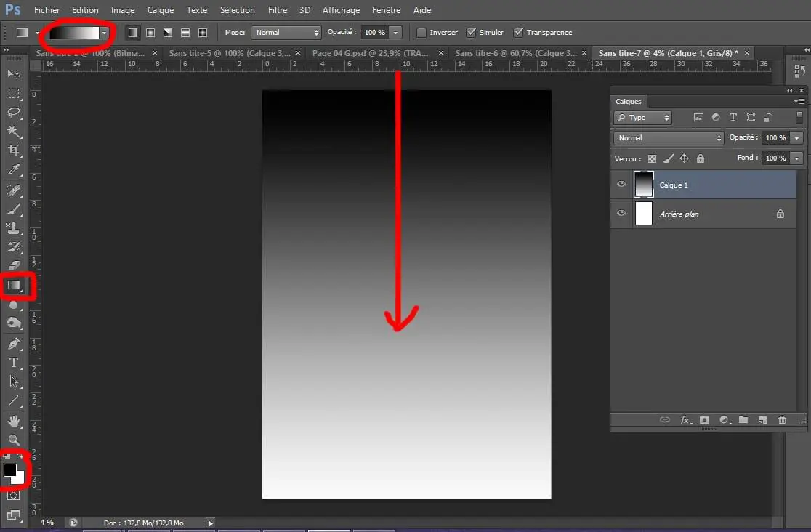
Task: Select the Calque 1 layer thumbnail
Action: [643, 184]
